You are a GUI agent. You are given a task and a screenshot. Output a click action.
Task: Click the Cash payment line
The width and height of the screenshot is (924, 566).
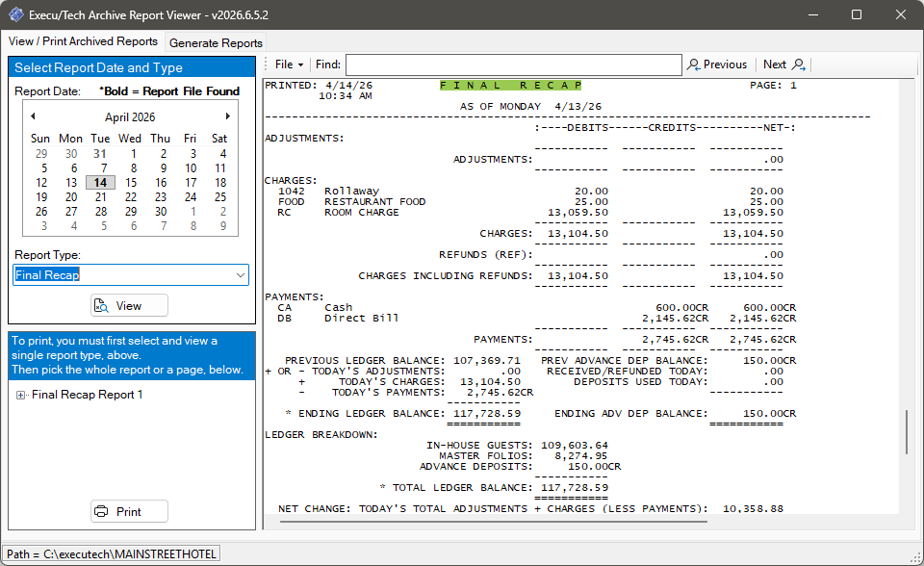(537, 308)
